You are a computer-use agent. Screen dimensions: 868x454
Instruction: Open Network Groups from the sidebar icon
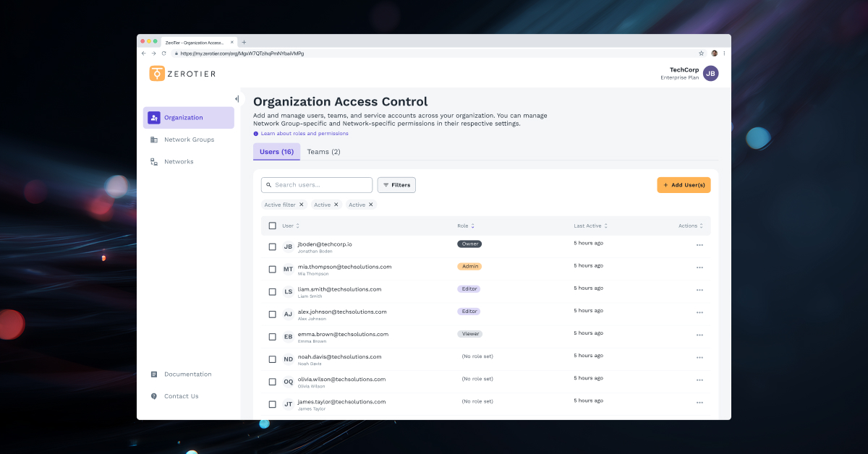pos(154,139)
